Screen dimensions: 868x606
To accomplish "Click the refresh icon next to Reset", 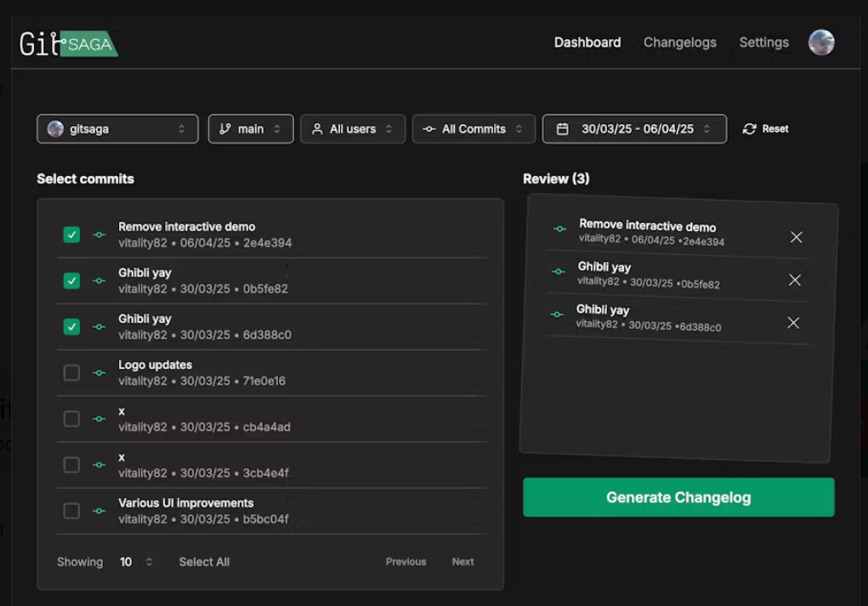I will point(750,129).
